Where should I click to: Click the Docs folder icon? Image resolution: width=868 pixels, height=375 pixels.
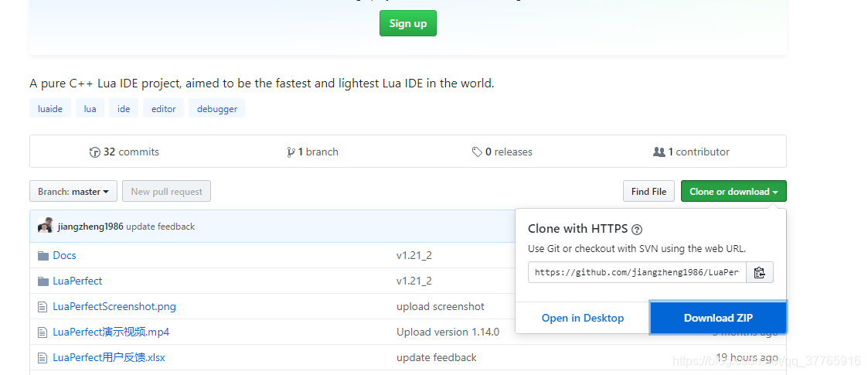pyautogui.click(x=43, y=255)
